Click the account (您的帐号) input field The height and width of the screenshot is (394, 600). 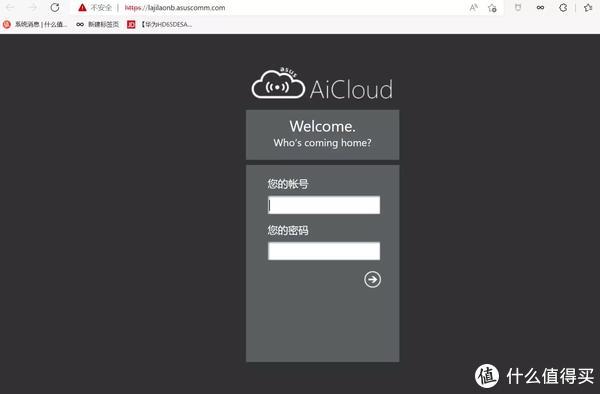[324, 205]
